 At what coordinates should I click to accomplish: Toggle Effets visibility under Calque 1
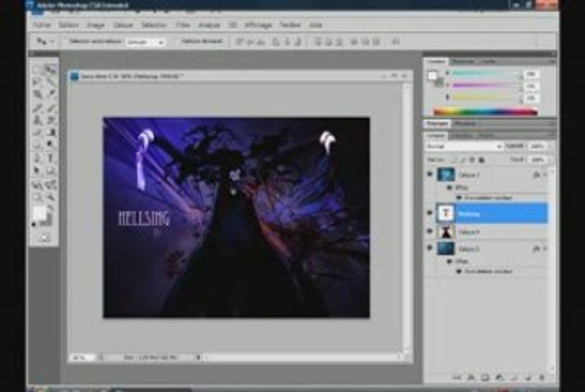click(449, 188)
